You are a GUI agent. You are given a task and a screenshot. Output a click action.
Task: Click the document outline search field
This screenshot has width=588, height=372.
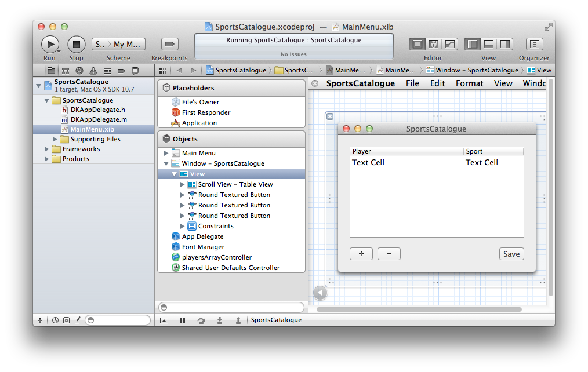(x=231, y=308)
